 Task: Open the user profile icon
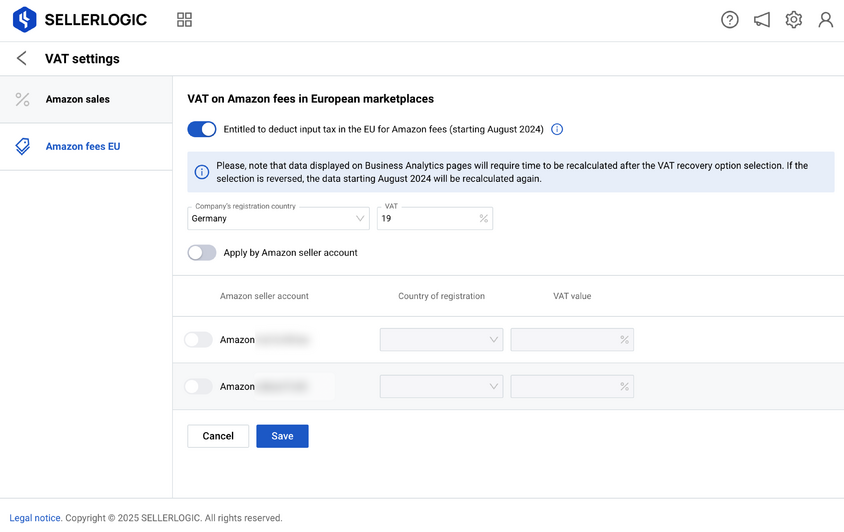tap(825, 20)
